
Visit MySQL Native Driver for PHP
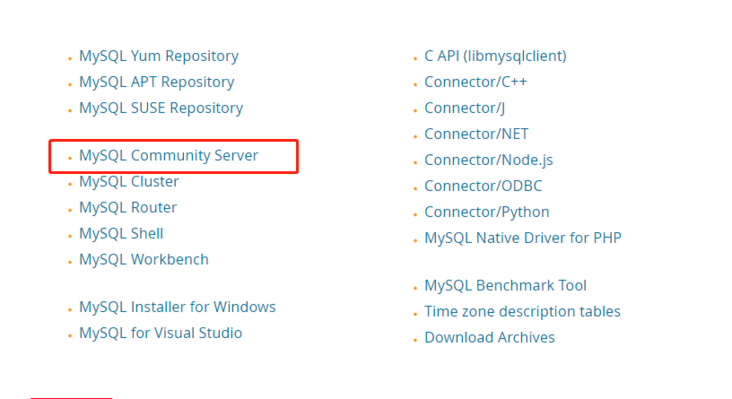coord(523,238)
